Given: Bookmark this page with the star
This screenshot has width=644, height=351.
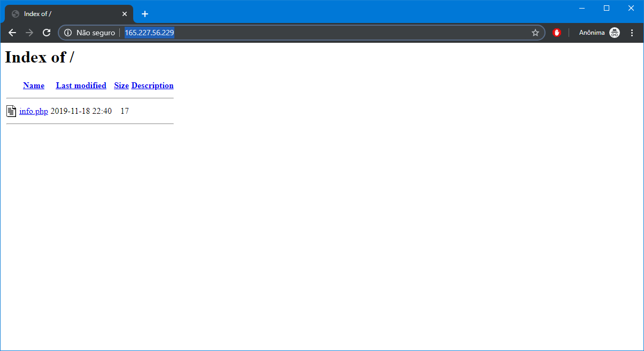Looking at the screenshot, I should [x=535, y=33].
